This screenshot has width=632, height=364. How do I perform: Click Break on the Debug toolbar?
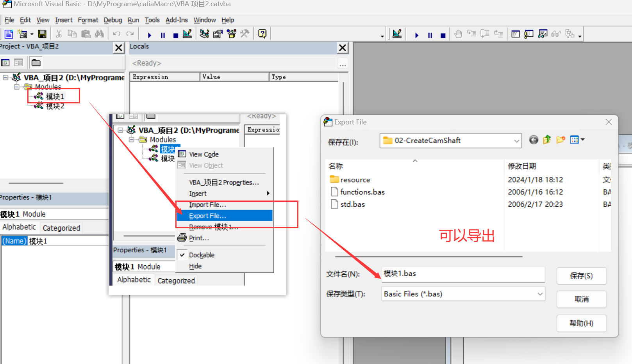coord(430,35)
